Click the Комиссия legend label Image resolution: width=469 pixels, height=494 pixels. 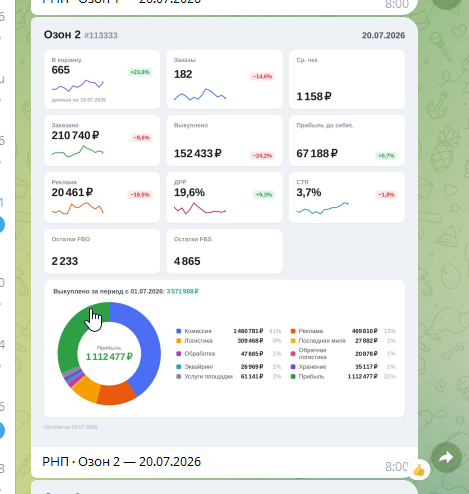pyautogui.click(x=198, y=331)
